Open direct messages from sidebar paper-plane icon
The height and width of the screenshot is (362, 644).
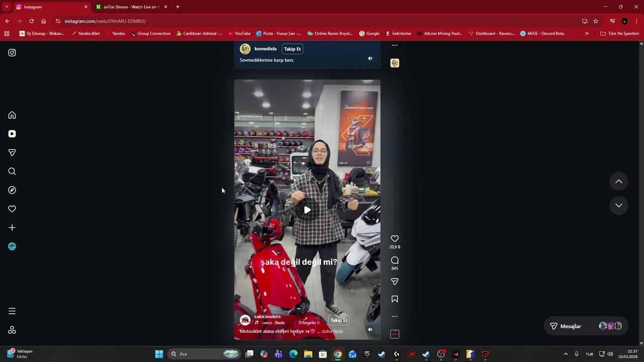(x=12, y=152)
